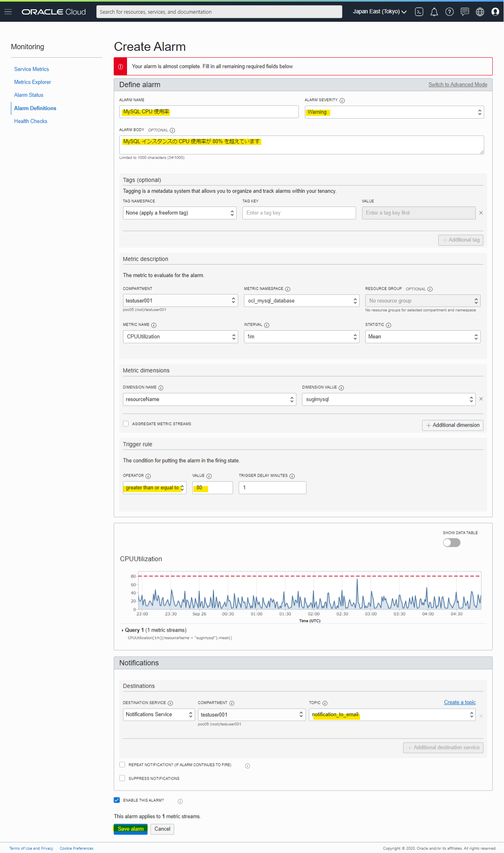Open the Dimension Value sugimysql dropdown
The image size is (504, 853).
coord(389,399)
